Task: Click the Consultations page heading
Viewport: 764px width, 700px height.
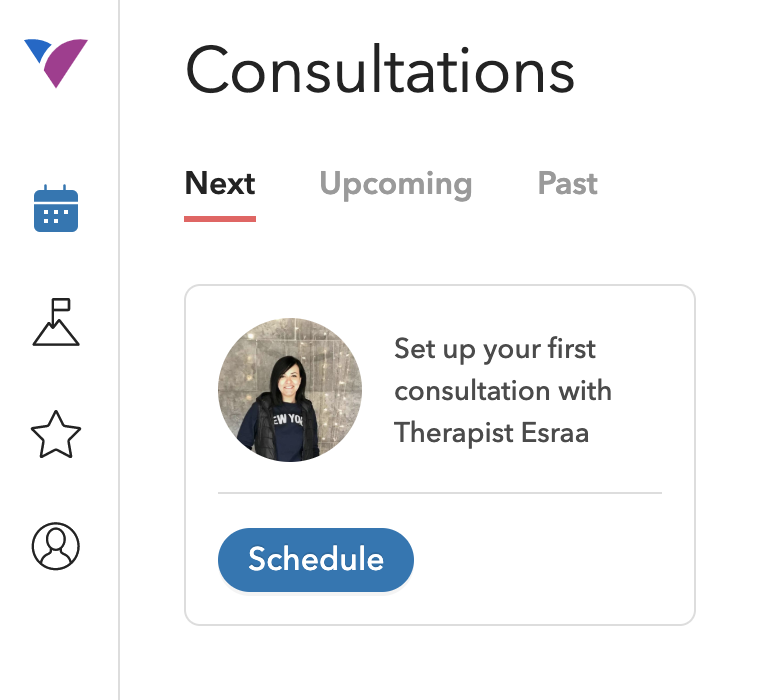Action: click(380, 69)
